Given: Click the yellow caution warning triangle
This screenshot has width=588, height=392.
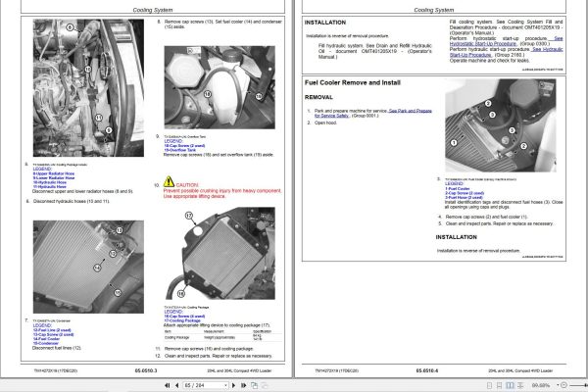Looking at the screenshot, I should (x=169, y=182).
